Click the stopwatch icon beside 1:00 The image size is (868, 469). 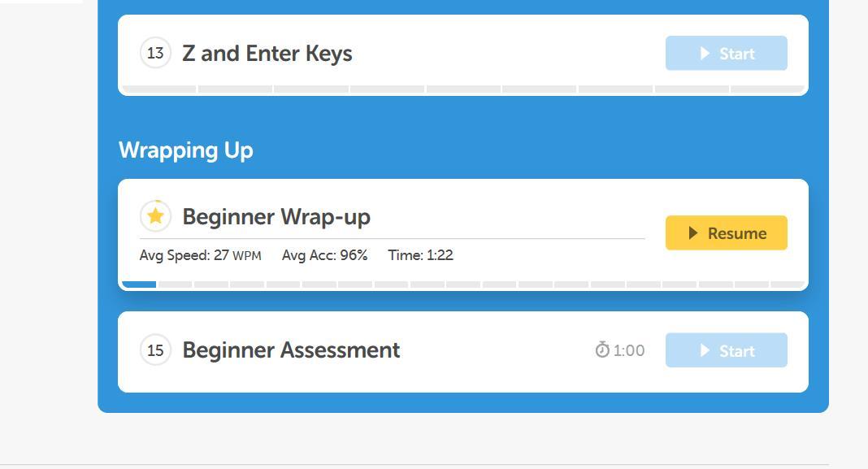click(602, 350)
